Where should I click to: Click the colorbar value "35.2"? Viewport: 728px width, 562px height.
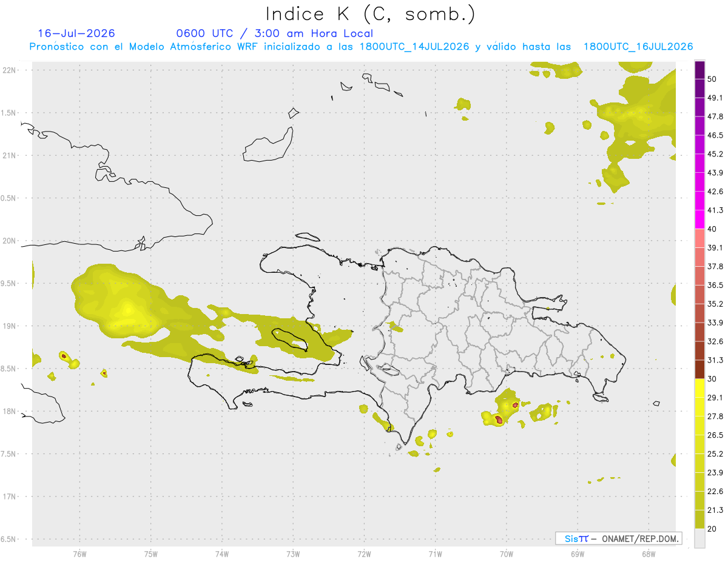click(x=715, y=304)
